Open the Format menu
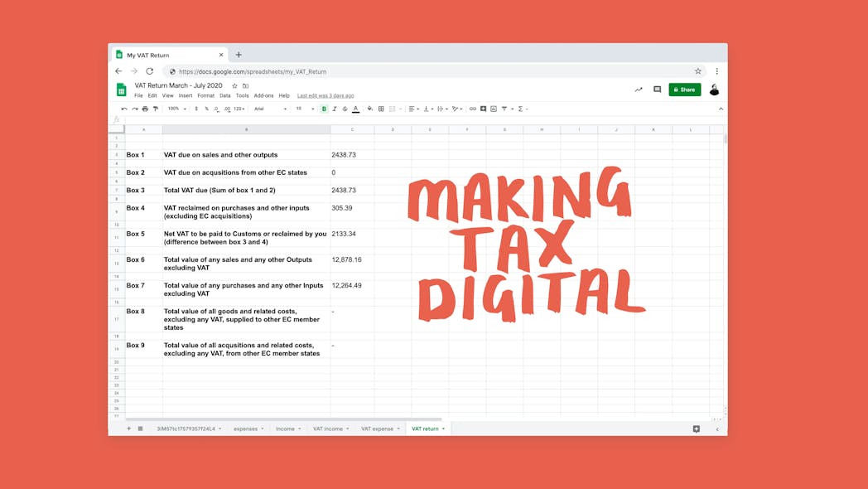Image resolution: width=868 pixels, height=489 pixels. tap(206, 96)
